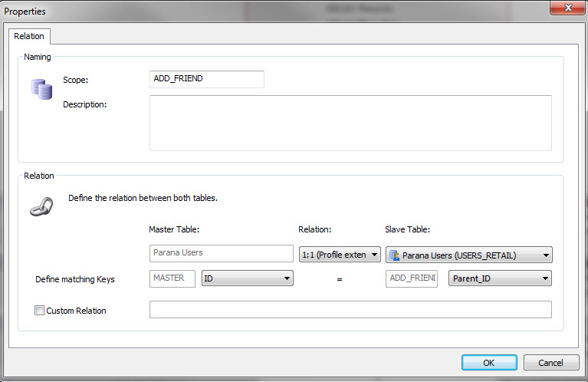Screen dimensions: 588x382
Task: Focus the Scope field containing ADD_FRIEND
Action: [207, 79]
